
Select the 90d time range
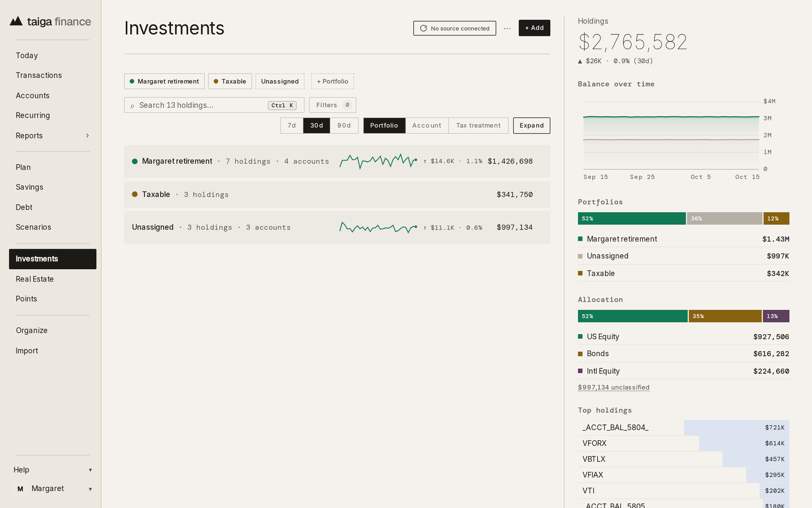tap(344, 125)
